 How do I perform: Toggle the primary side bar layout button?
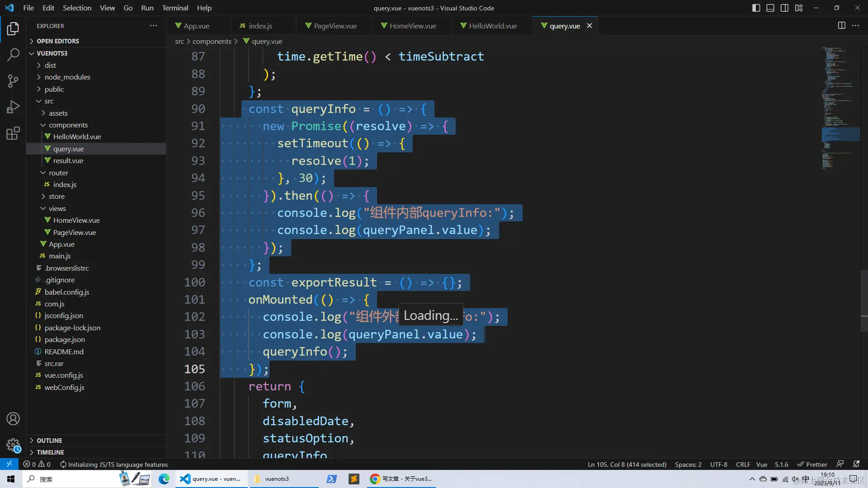click(756, 8)
